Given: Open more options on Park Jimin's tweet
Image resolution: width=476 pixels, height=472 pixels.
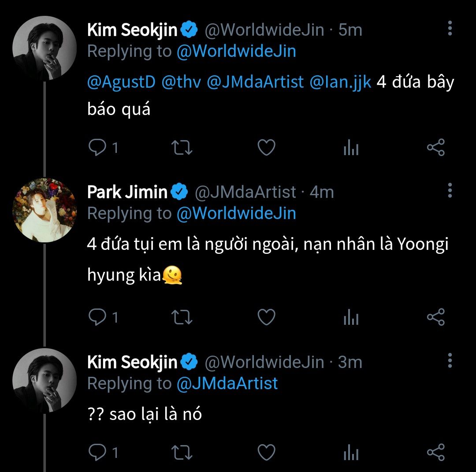Looking at the screenshot, I should click(450, 190).
